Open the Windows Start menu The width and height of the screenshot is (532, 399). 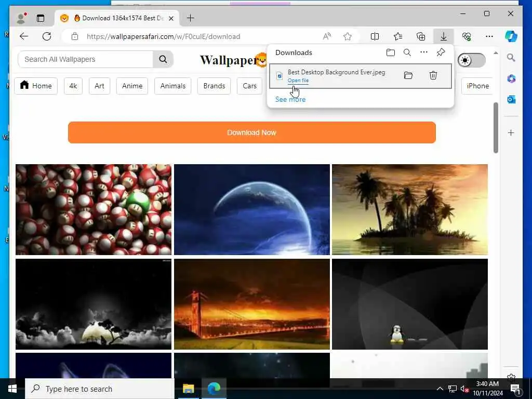pos(12,389)
